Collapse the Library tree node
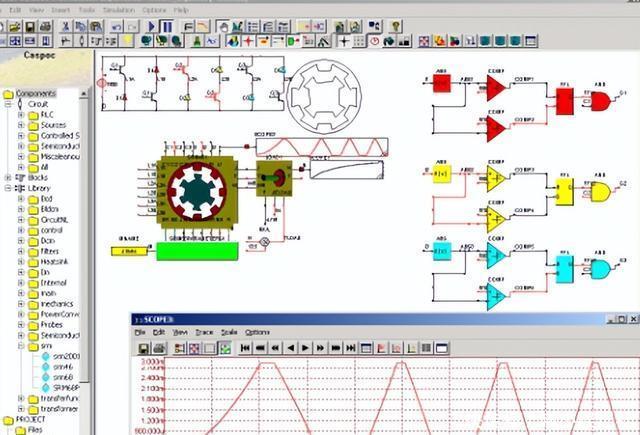The height and width of the screenshot is (435, 640). point(8,188)
